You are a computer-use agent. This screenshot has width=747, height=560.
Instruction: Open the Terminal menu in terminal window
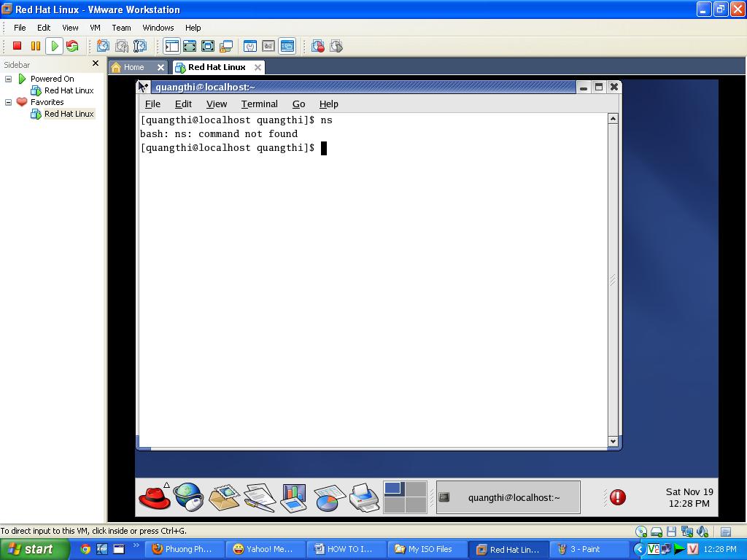click(259, 104)
